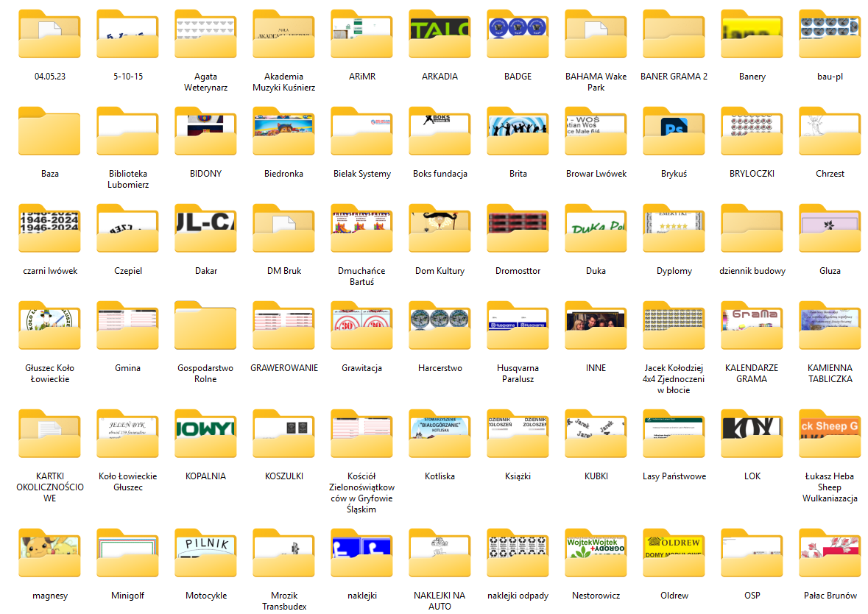Image resolution: width=868 pixels, height=614 pixels.
Task: Click the Gmina folder icon
Action: 127,325
